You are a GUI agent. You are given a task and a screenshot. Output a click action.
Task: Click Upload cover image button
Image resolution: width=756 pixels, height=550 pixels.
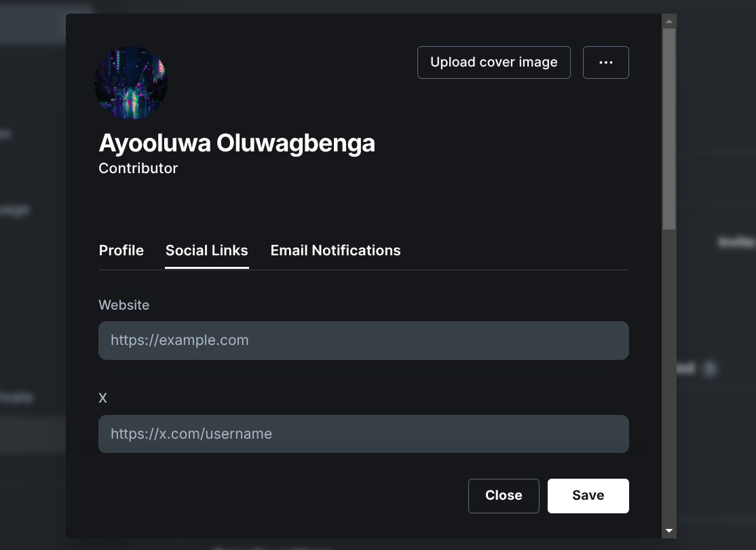tap(494, 62)
